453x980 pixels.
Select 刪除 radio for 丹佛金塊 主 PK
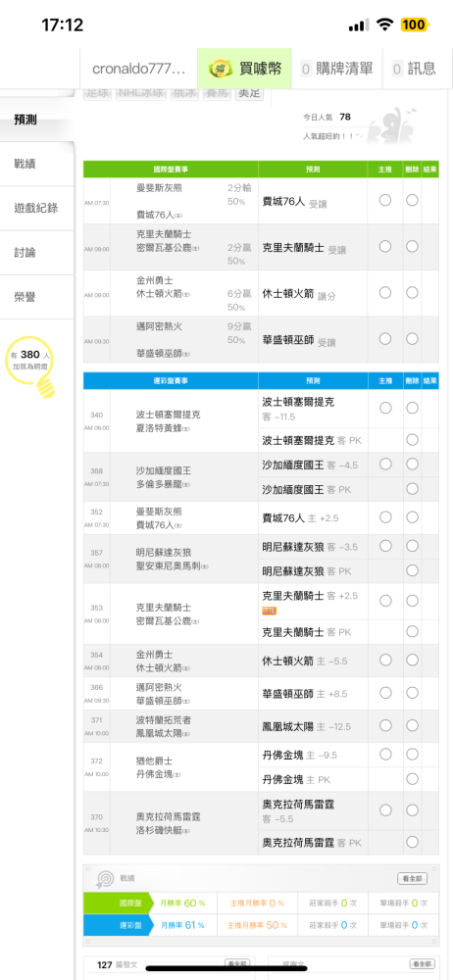click(412, 779)
